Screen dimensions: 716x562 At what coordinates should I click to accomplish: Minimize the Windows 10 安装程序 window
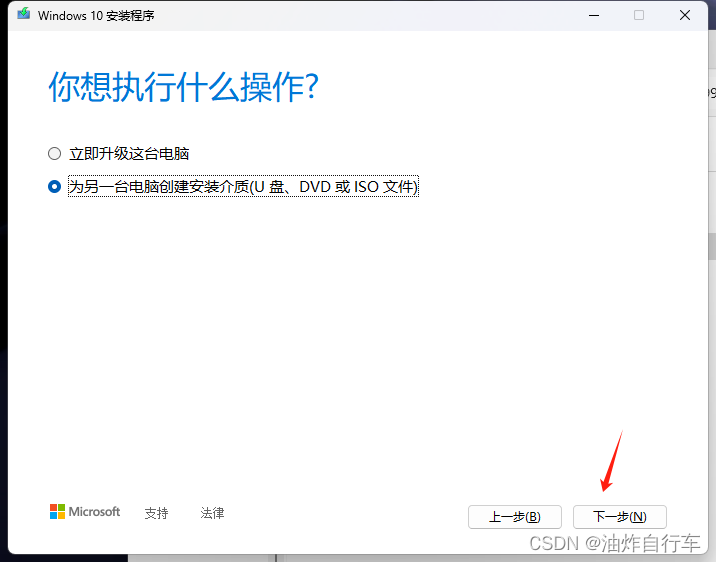[594, 16]
